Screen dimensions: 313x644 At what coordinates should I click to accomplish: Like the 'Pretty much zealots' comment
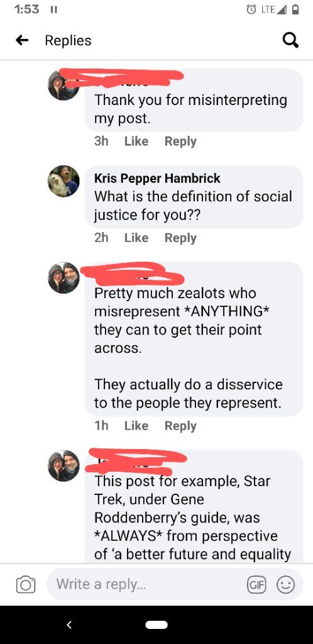tap(136, 426)
